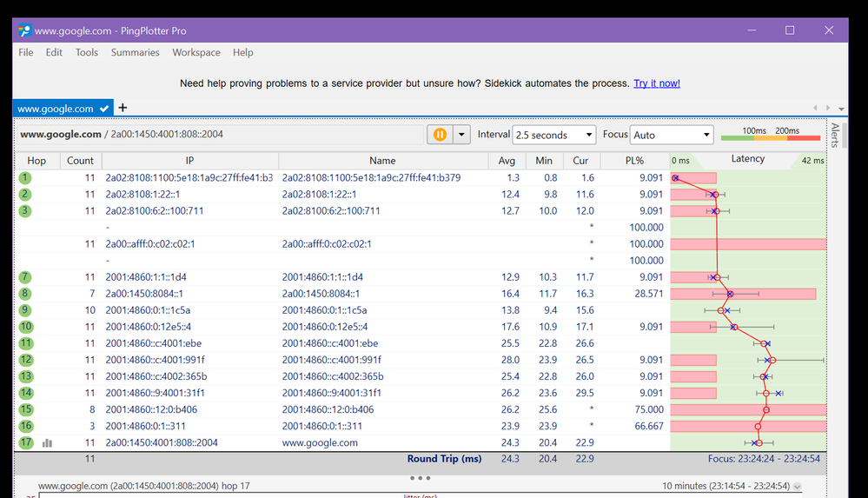
Task: Select hop 8 green circle icon
Action: pyautogui.click(x=25, y=294)
